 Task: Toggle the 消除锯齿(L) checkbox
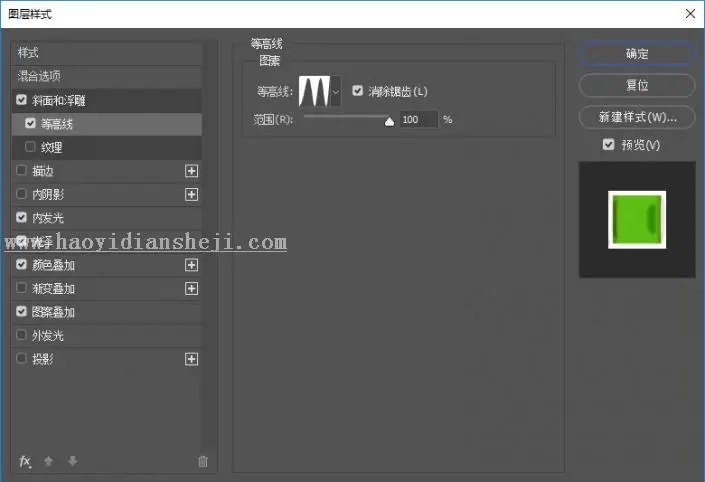[x=357, y=91]
